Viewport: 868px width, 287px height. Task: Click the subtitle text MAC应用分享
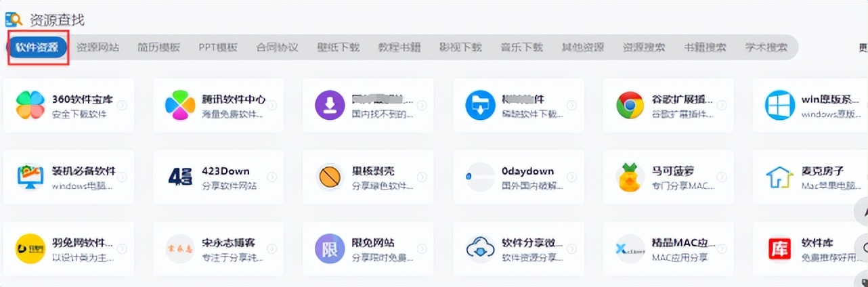click(678, 258)
